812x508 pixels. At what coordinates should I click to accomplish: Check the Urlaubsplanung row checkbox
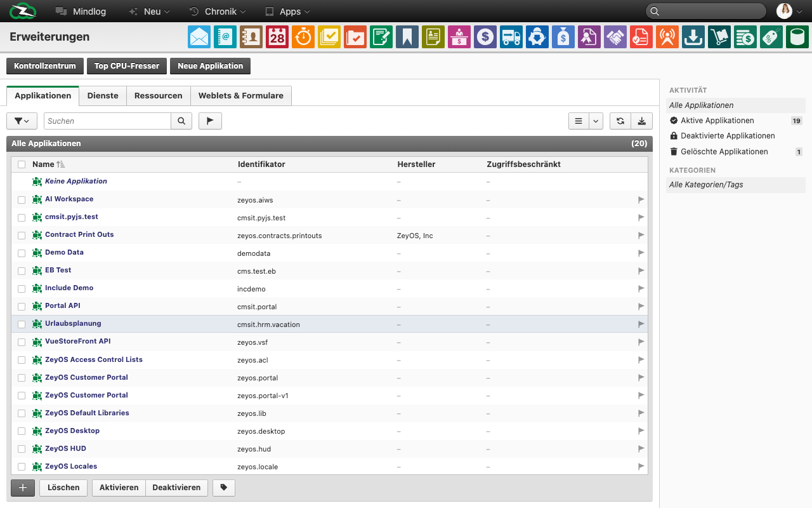22,324
